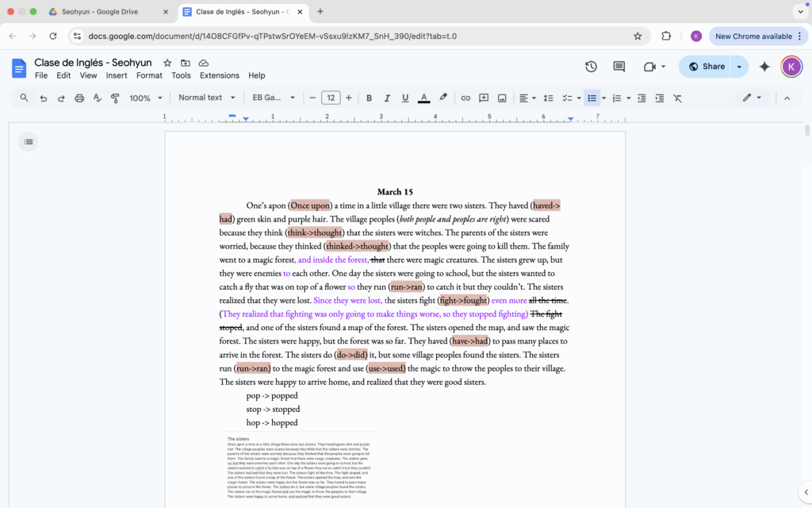812x508 pixels.
Task: Toggle bold formatting
Action: 370,98
